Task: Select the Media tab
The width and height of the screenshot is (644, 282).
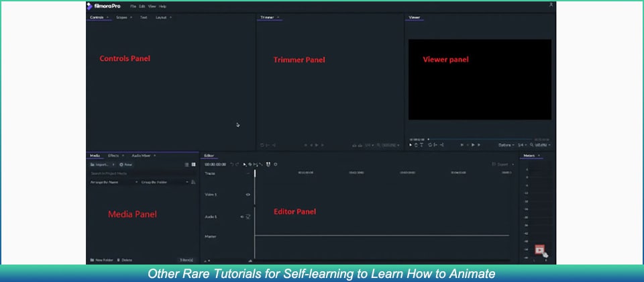Action: (x=95, y=155)
